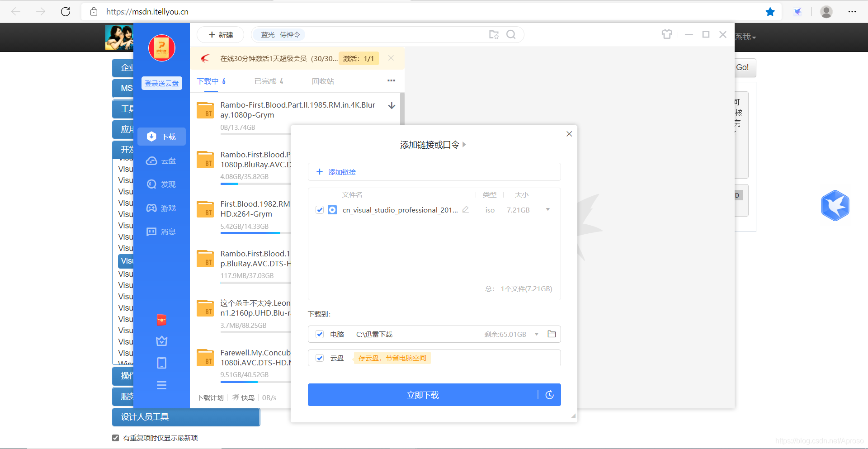Viewport: 868px width, 449px height.
Task: Click the Xunlei extension icon in browser toolbar
Action: (x=798, y=12)
